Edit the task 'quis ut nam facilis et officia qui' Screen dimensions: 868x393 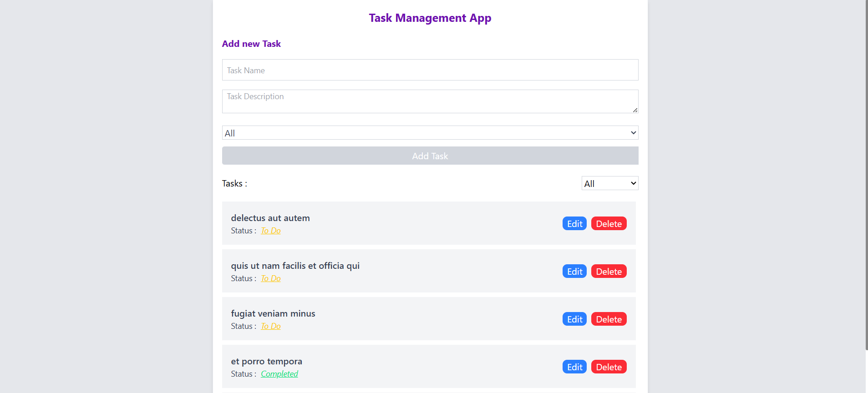574,271
